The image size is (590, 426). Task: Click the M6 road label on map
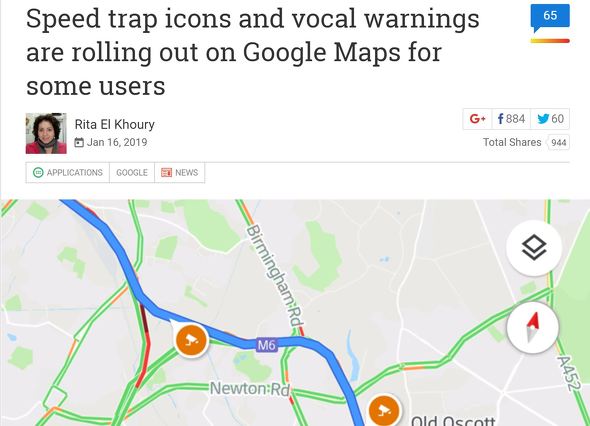(x=267, y=345)
